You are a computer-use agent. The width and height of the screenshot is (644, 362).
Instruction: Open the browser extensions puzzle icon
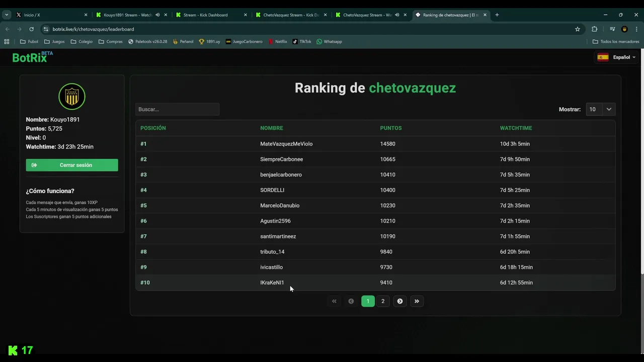pos(594,29)
